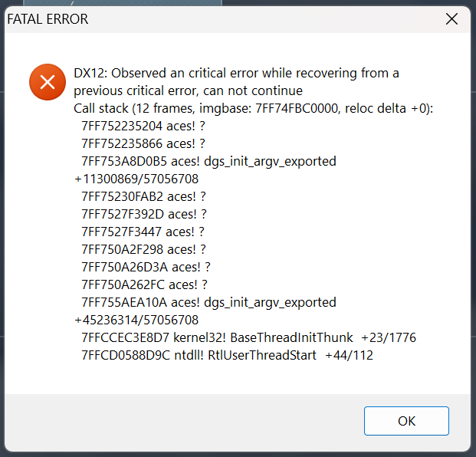Click frame 7FF753A8D0B5 dgs_init_argv_exported
Viewport: 476px width, 457px height.
208,162
